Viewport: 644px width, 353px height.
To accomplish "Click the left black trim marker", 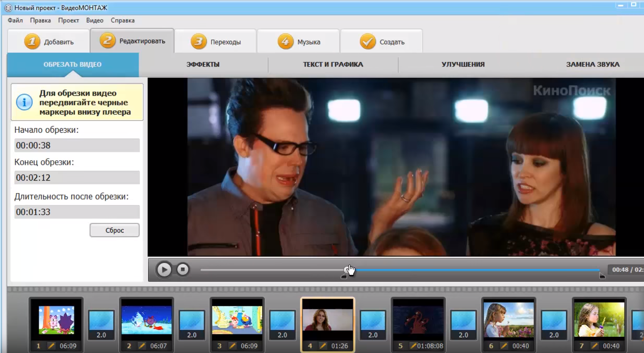I will (344, 276).
